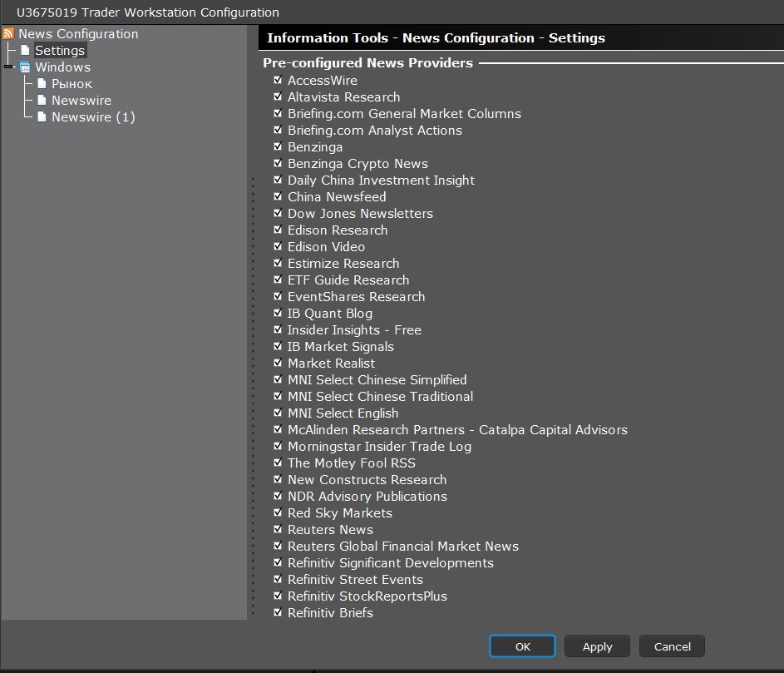The height and width of the screenshot is (673, 784).
Task: Disable Morningstar Insider Trade Log
Action: coord(278,445)
